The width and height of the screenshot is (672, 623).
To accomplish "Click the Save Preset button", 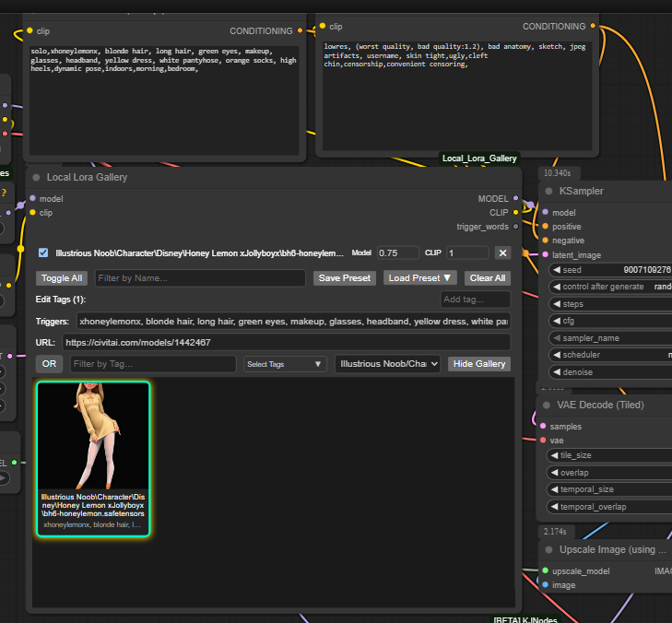I will click(345, 277).
